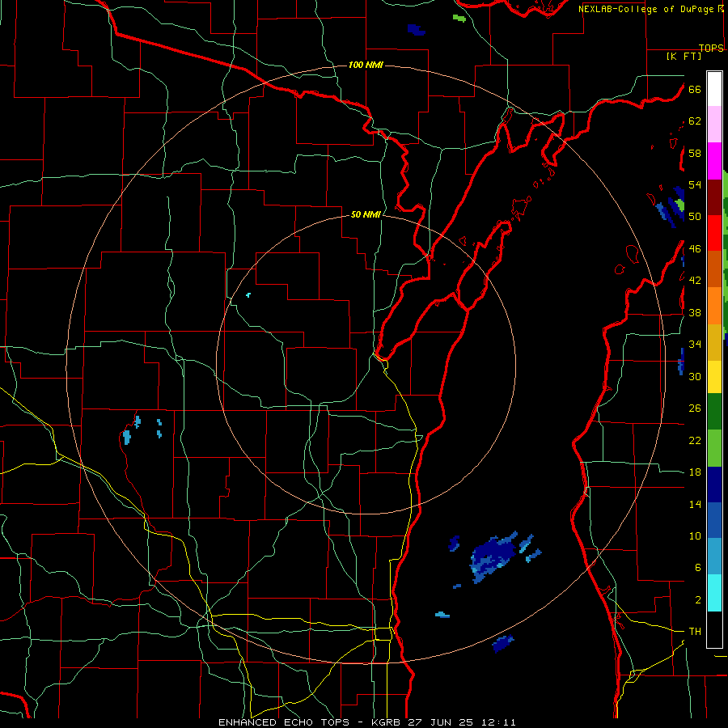Screen dimensions: 728x728
Task: Click the legend value "18"
Action: click(695, 472)
